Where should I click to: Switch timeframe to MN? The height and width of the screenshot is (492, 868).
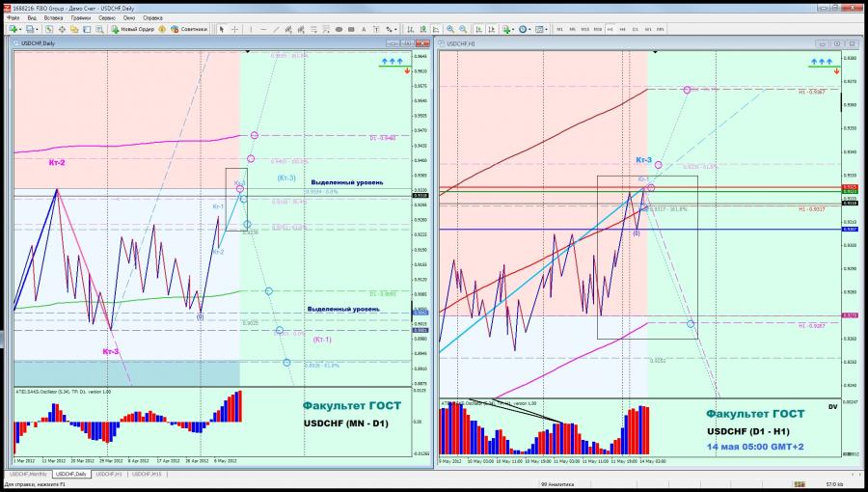(660, 29)
